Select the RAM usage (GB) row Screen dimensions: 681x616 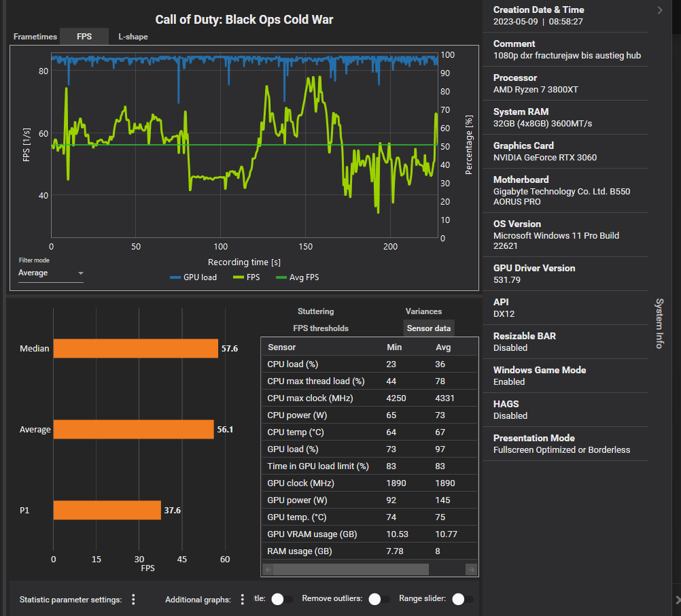[x=370, y=551]
